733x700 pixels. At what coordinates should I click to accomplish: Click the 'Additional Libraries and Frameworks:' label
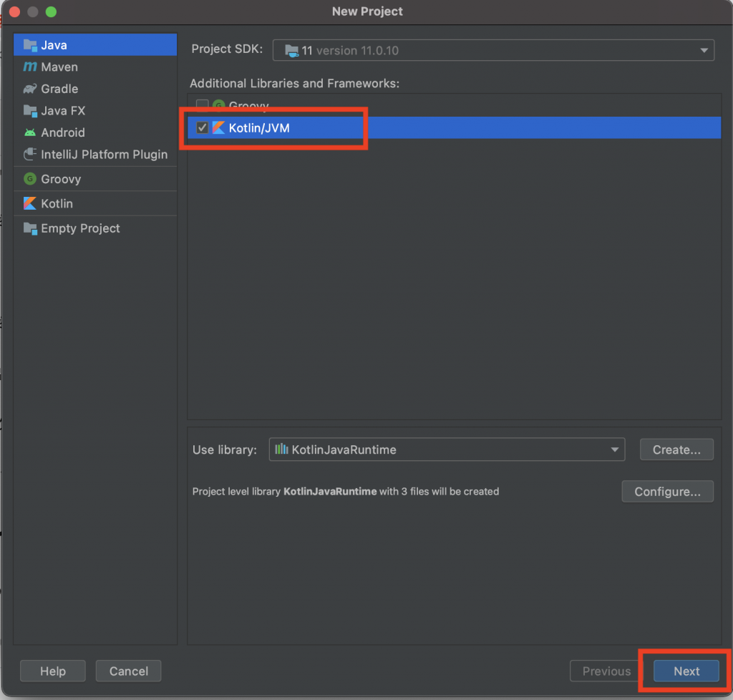294,83
